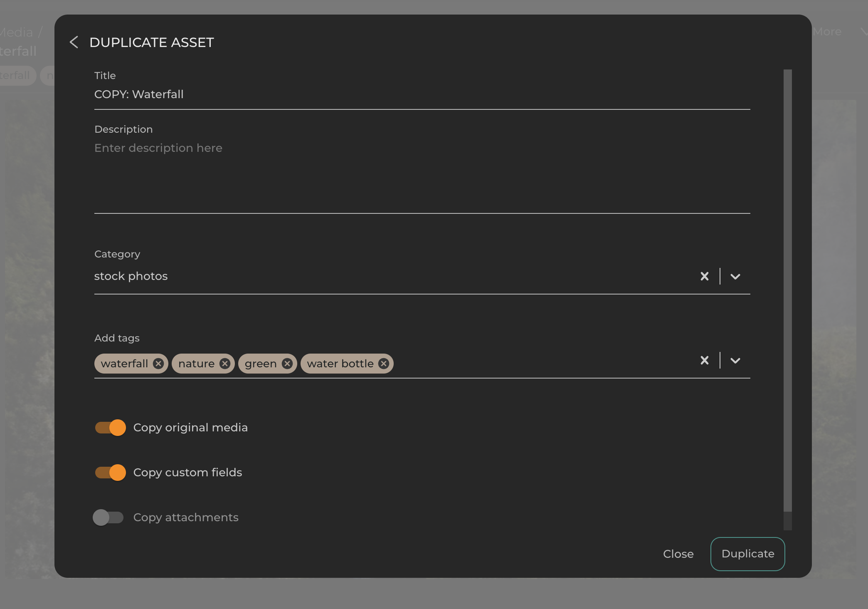Edit the Title field COPY: Waterfall

(x=422, y=94)
